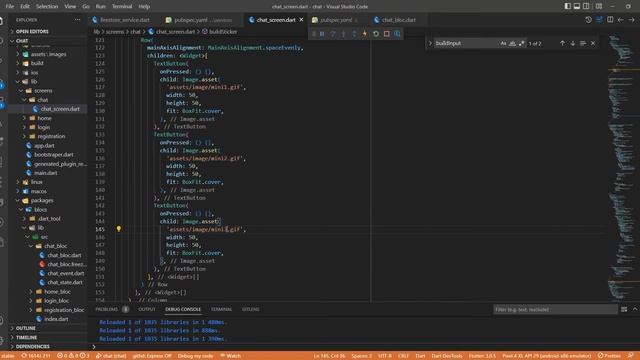Toggle Match Case in find box

pyautogui.click(x=503, y=43)
